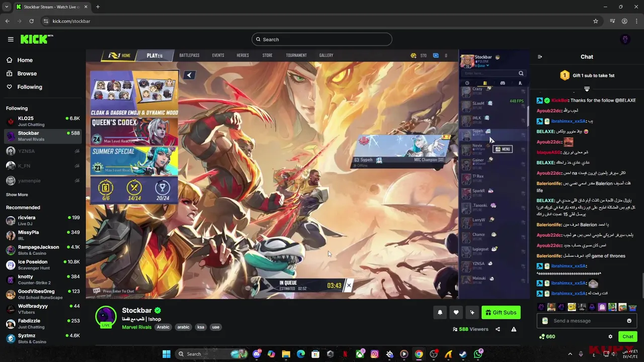Click the MENU button beside Nevix
The image size is (644, 362).
[503, 149]
